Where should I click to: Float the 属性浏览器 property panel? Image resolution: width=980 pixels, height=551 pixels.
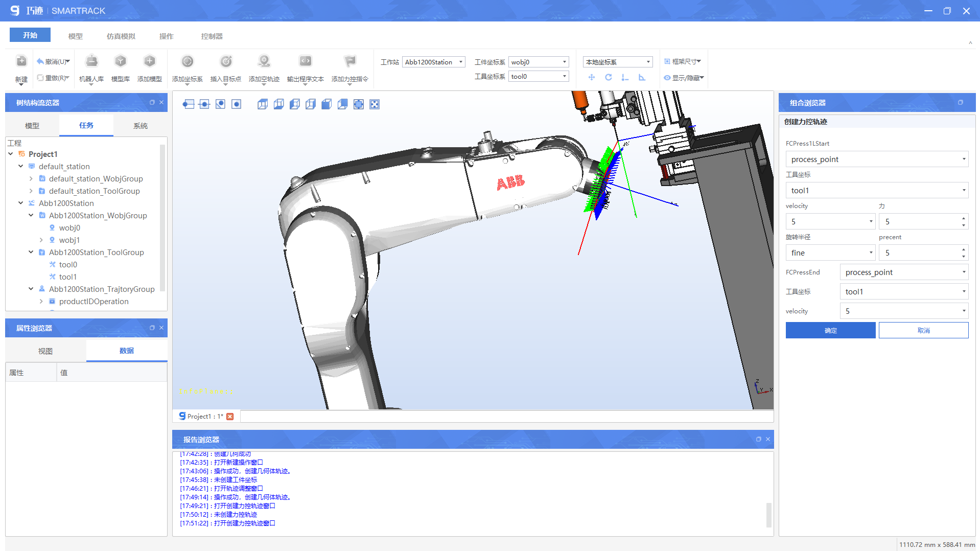[152, 328]
